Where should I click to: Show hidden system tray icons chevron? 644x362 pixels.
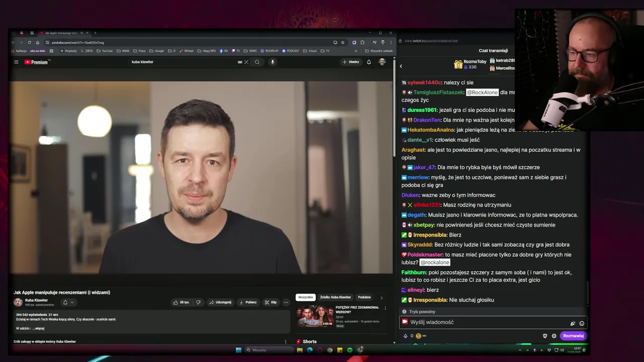click(520, 350)
